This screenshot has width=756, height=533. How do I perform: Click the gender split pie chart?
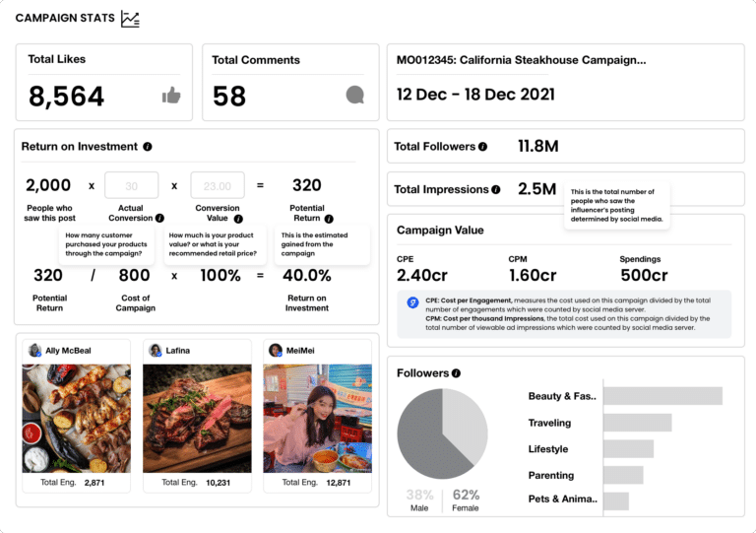coord(442,434)
